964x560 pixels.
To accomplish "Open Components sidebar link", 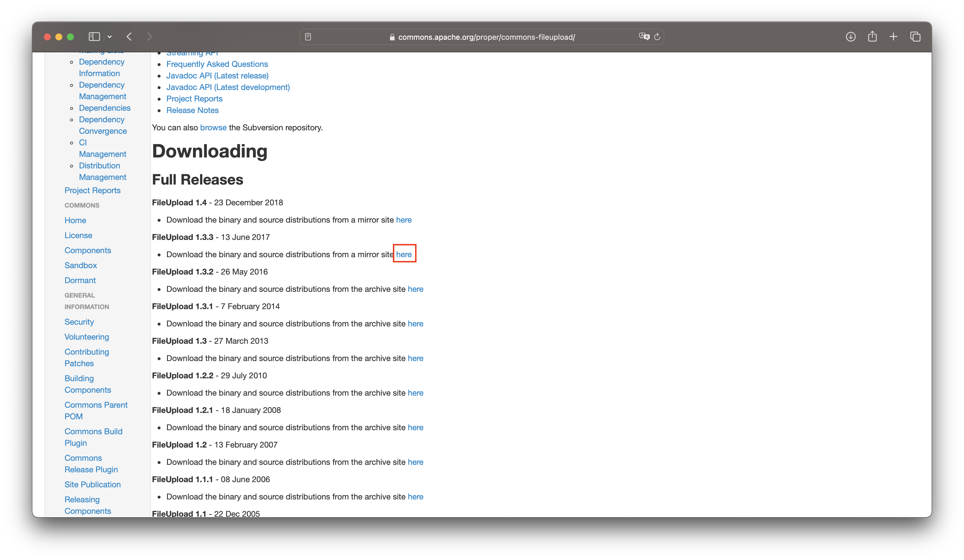I will [88, 251].
